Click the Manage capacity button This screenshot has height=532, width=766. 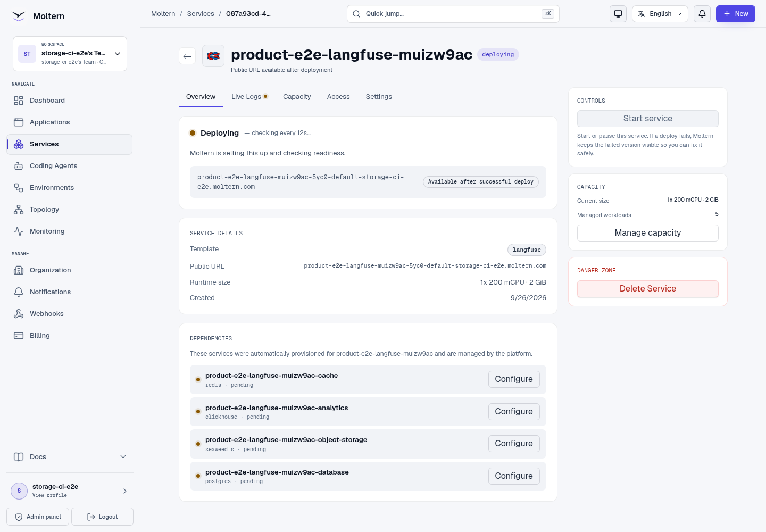648,233
